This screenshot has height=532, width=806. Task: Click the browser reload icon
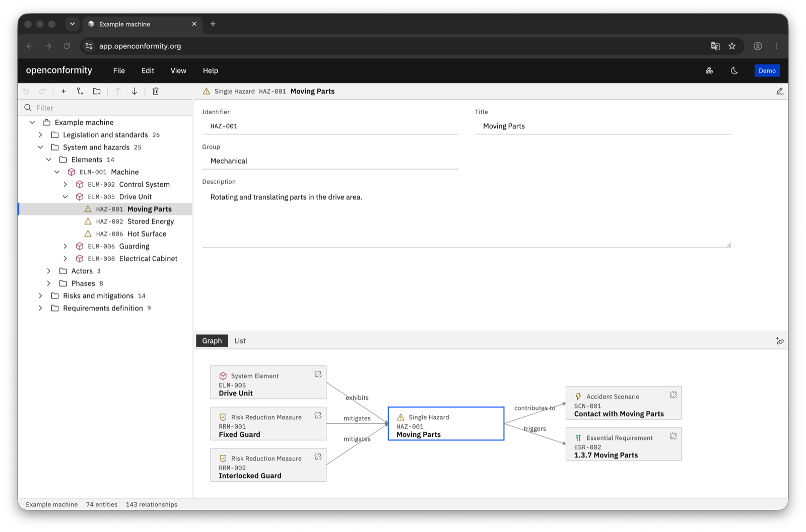(x=66, y=46)
